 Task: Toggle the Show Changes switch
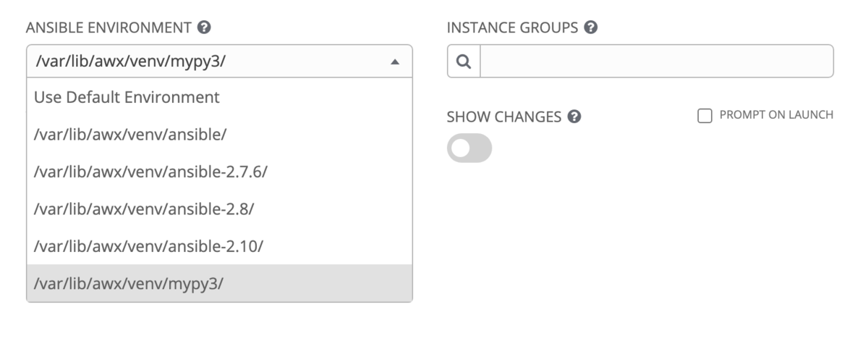469,148
